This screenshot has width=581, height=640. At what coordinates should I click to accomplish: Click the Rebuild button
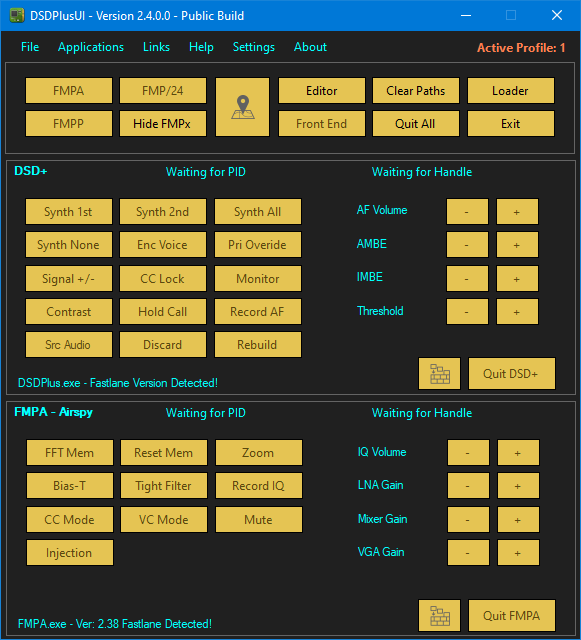pyautogui.click(x=258, y=344)
